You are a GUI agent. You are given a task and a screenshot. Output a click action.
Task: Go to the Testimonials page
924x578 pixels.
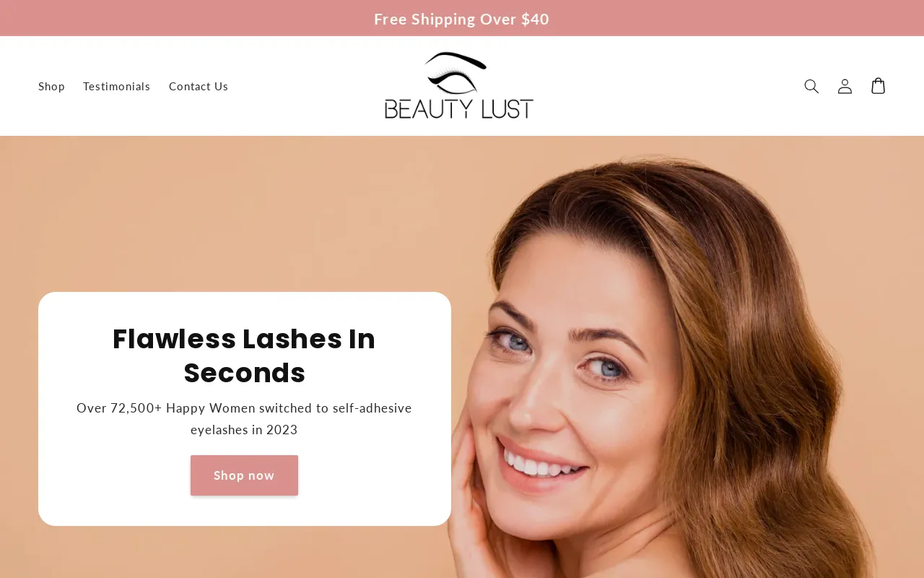(117, 86)
